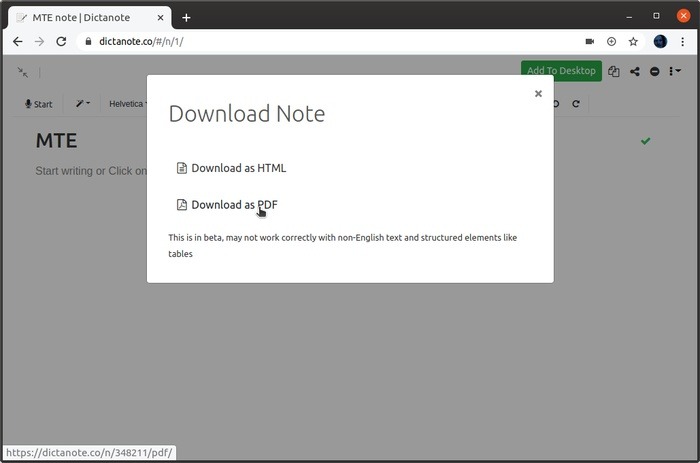This screenshot has width=700, height=463.
Task: Click Download as HTML link
Action: coord(232,168)
